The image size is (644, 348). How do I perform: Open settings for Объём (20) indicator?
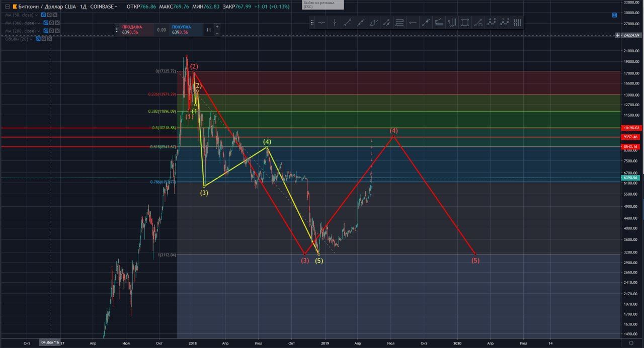(x=44, y=39)
